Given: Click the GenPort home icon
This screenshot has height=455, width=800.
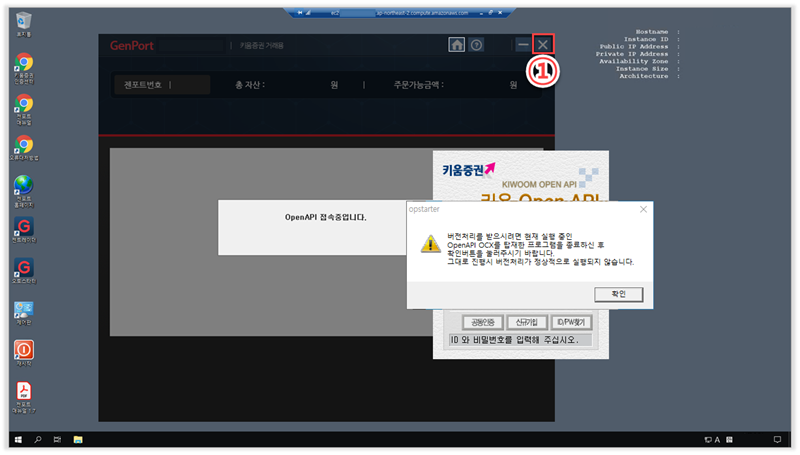Looking at the screenshot, I should [457, 45].
